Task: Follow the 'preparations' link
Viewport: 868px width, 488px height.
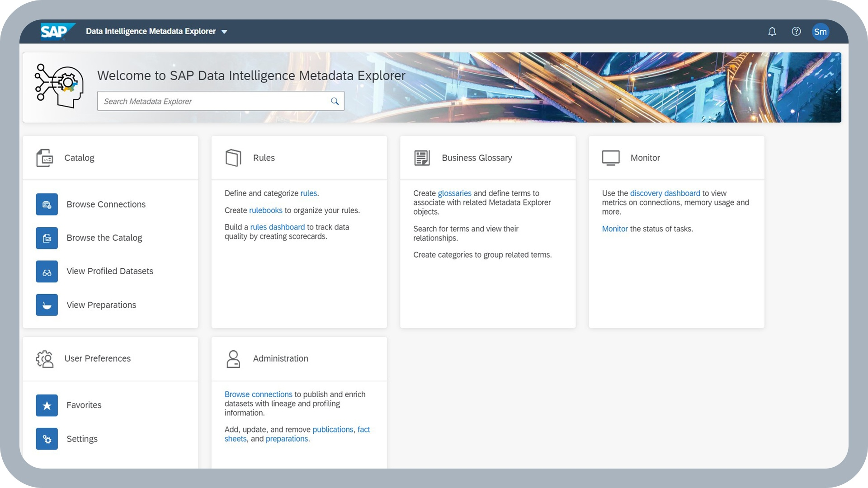Action: click(287, 439)
